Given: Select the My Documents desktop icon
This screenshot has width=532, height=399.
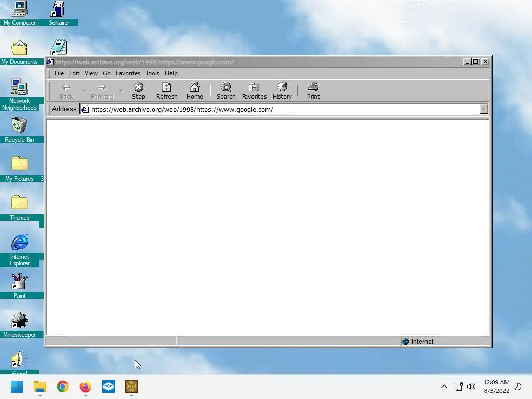Looking at the screenshot, I should 19,52.
